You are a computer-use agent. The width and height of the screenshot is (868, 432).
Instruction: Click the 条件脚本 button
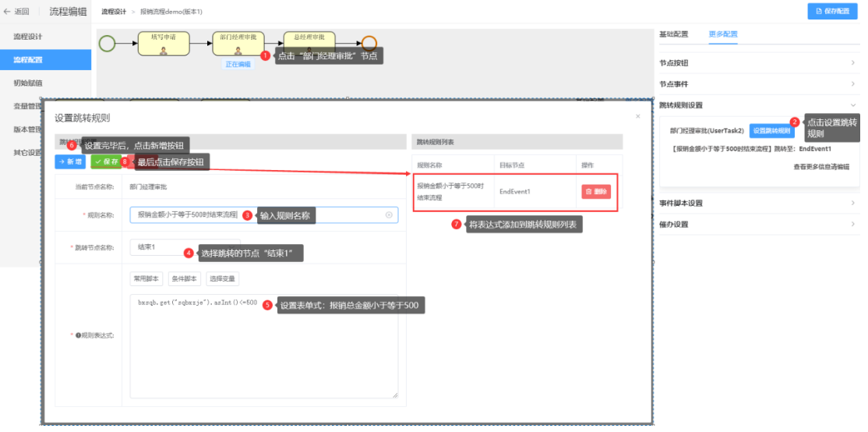[185, 278]
